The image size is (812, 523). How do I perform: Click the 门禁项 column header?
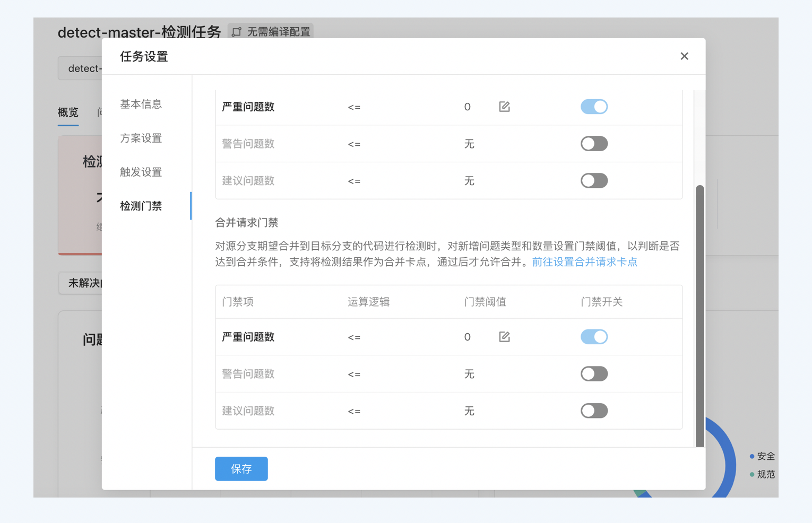click(x=238, y=302)
